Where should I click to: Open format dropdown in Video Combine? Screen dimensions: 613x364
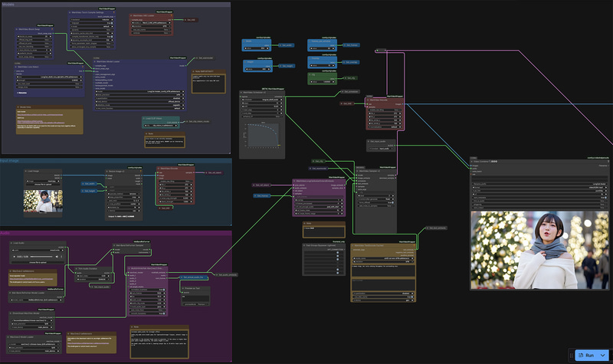[539, 188]
